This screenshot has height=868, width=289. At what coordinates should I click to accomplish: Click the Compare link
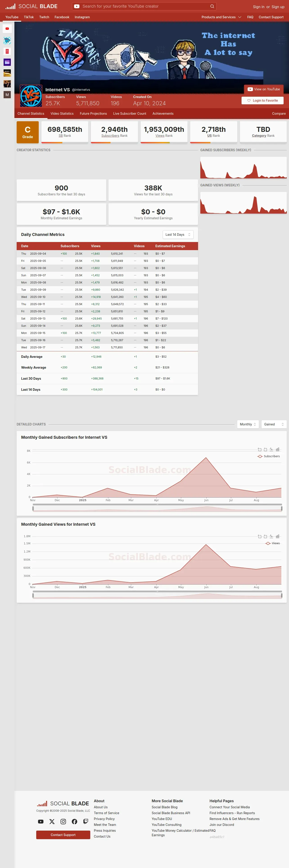pos(279,114)
